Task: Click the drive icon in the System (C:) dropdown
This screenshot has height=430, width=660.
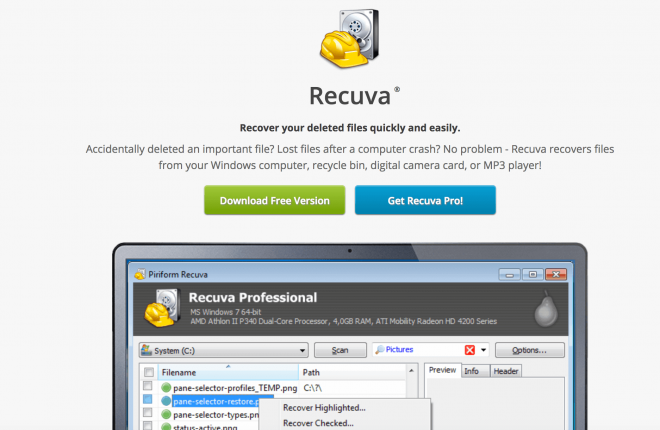Action: [146, 350]
